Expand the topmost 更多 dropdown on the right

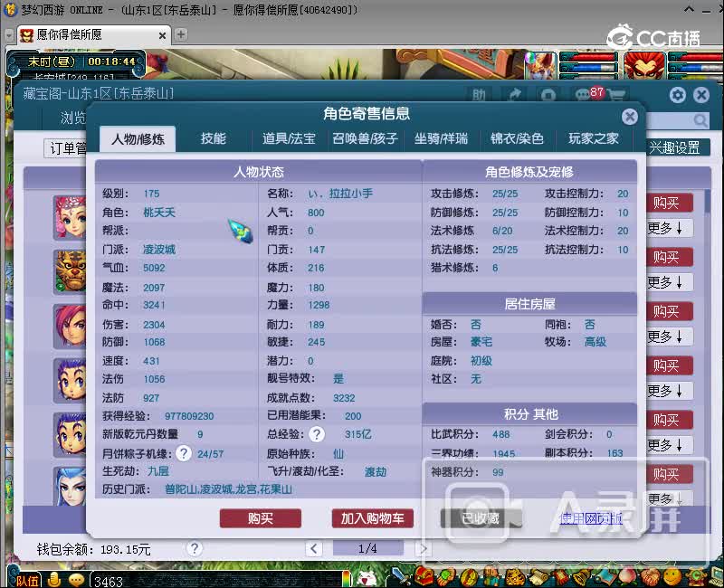click(x=671, y=229)
